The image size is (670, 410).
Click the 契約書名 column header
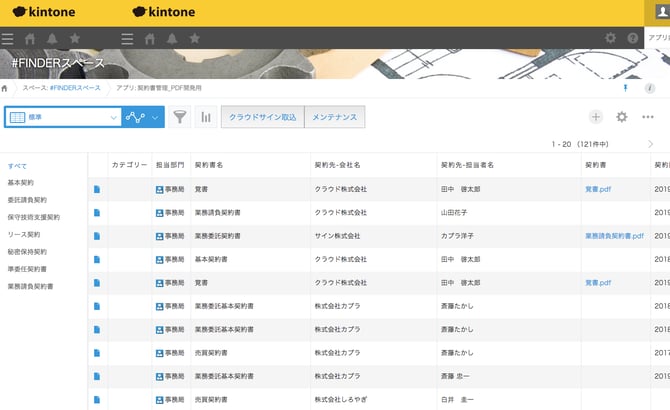[209, 164]
